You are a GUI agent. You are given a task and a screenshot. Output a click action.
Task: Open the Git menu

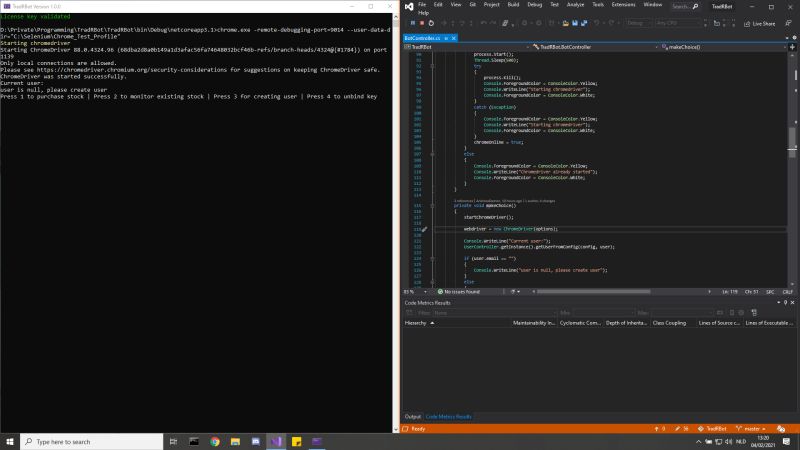(472, 5)
